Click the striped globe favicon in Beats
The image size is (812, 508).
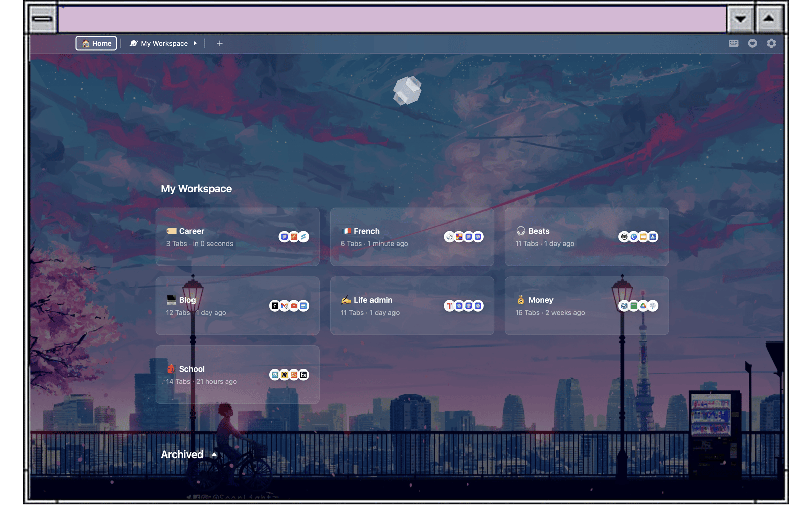[x=624, y=237]
